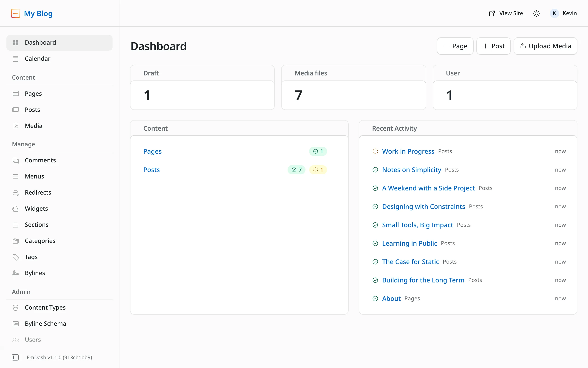Open Posts link in Content card
The width and height of the screenshot is (588, 368).
pyautogui.click(x=152, y=170)
